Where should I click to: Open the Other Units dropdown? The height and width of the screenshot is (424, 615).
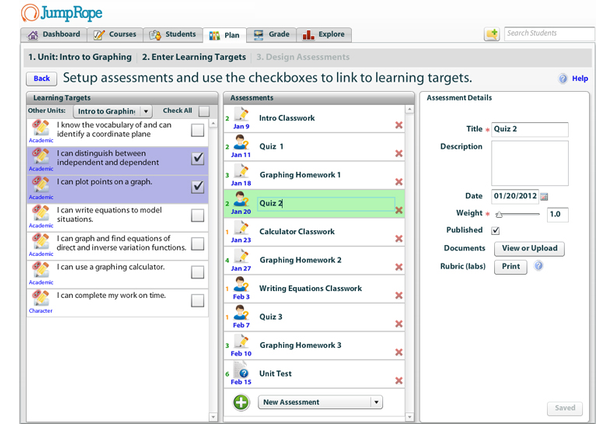(x=113, y=111)
